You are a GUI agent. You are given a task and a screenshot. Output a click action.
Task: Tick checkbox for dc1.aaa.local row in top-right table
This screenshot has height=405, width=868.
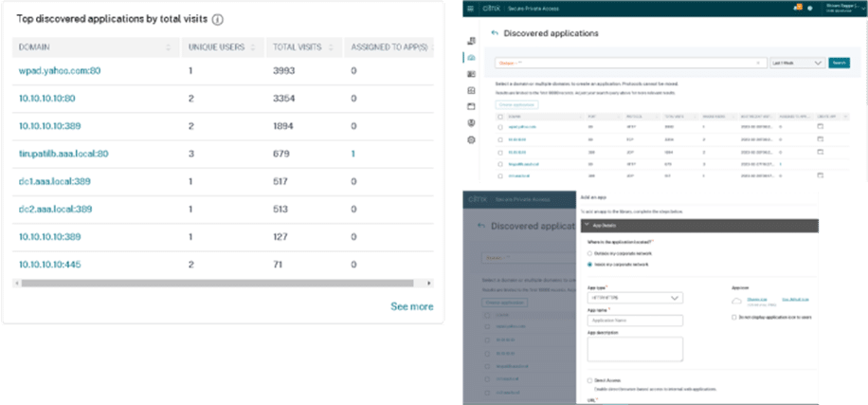point(500,175)
